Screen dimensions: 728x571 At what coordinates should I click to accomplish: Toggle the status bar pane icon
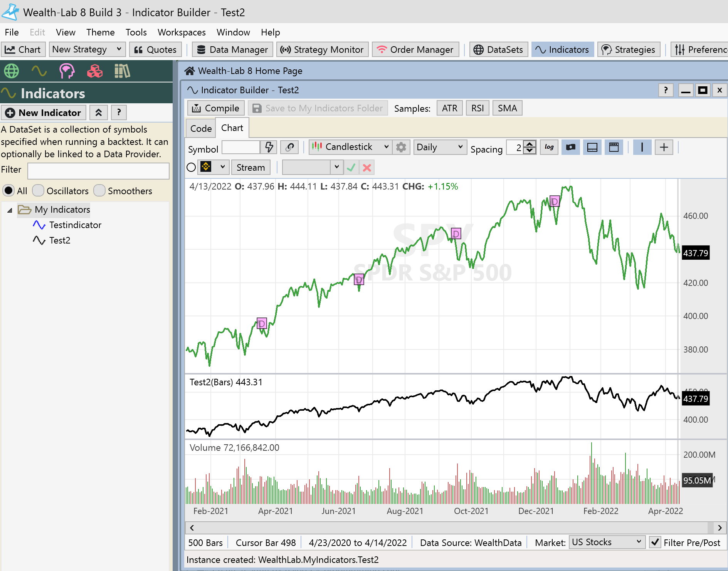(592, 147)
